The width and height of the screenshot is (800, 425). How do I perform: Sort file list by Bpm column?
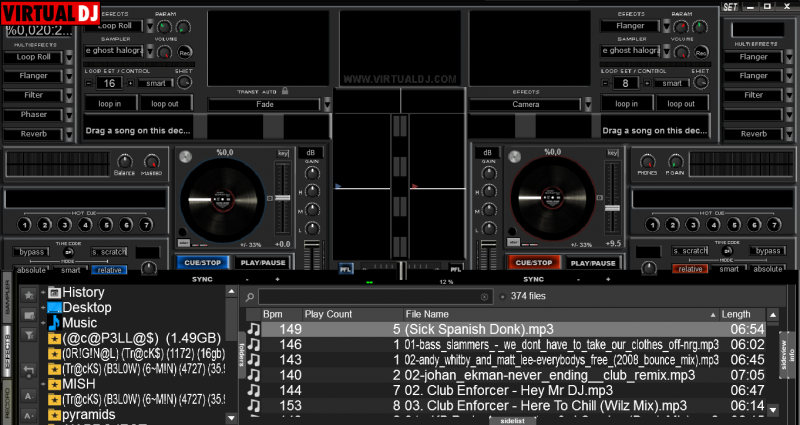click(273, 314)
